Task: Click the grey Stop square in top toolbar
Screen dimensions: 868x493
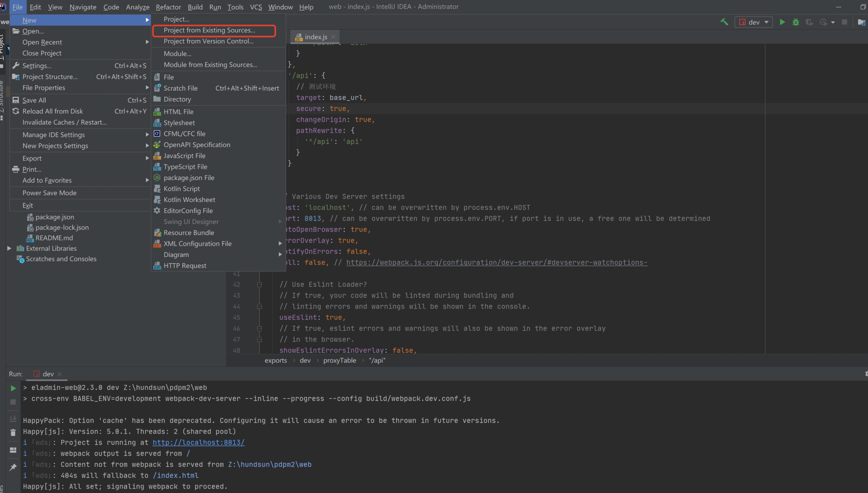Action: pos(844,22)
